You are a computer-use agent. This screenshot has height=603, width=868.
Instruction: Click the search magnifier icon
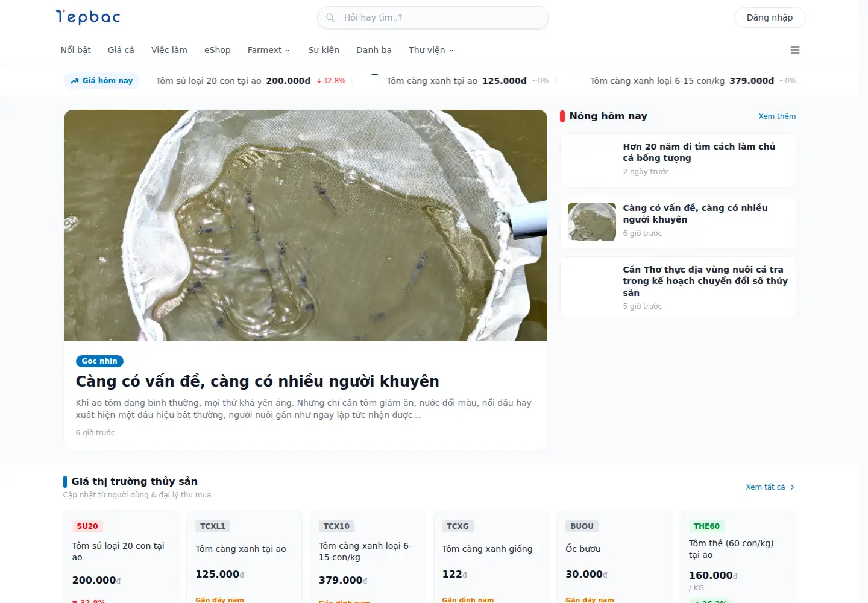(x=330, y=17)
